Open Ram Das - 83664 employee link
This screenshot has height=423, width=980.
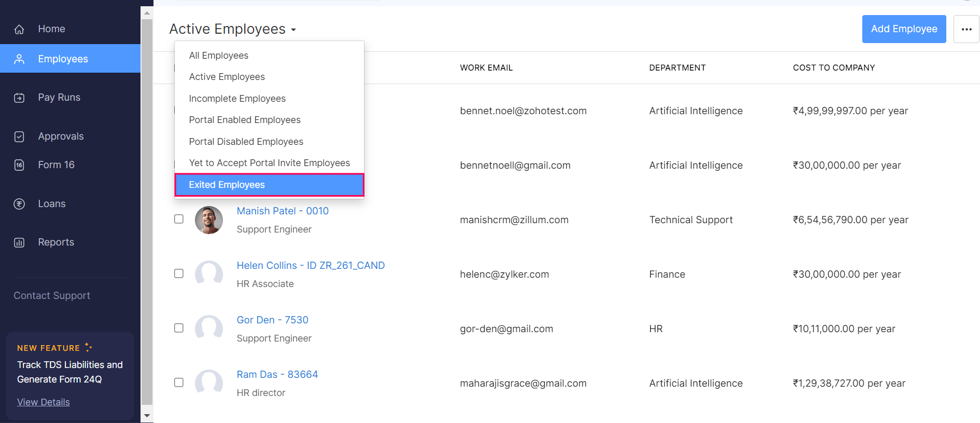277,375
